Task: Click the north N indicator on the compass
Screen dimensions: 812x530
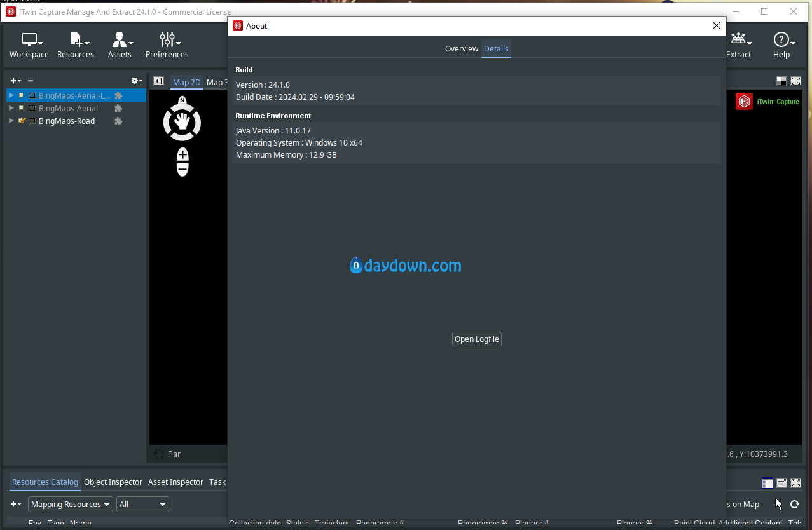Action: click(x=182, y=100)
